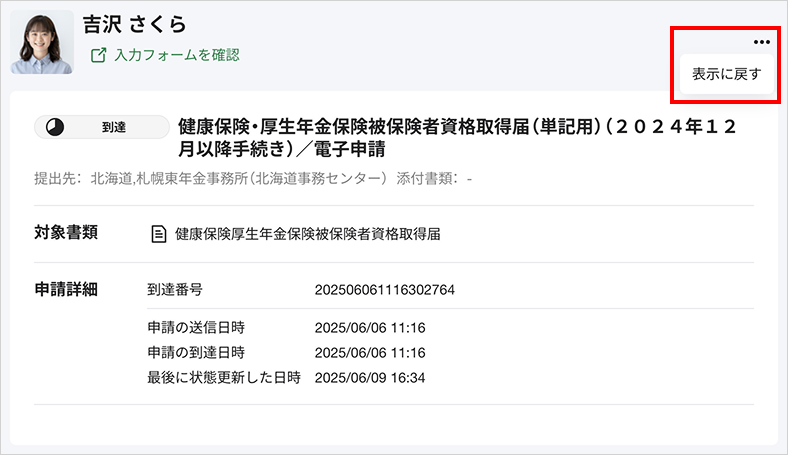
Task: Click the employee name 吉沢 さくら
Action: [136, 26]
